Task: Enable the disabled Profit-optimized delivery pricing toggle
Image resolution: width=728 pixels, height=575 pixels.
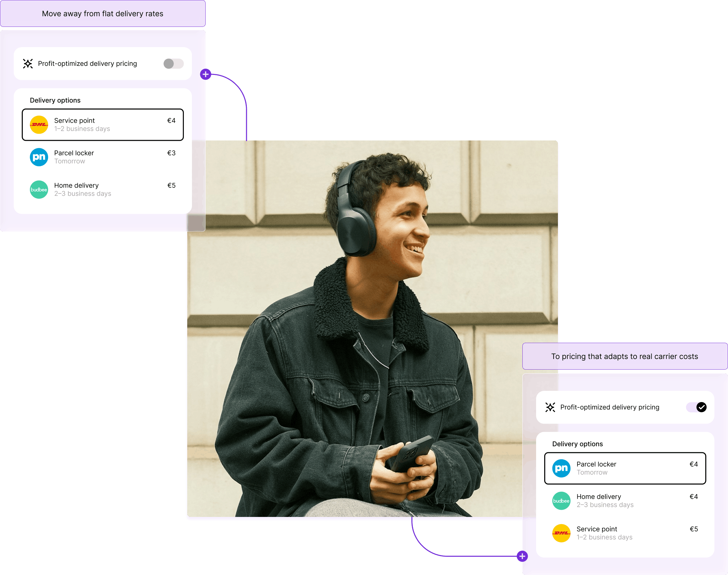Action: tap(173, 64)
